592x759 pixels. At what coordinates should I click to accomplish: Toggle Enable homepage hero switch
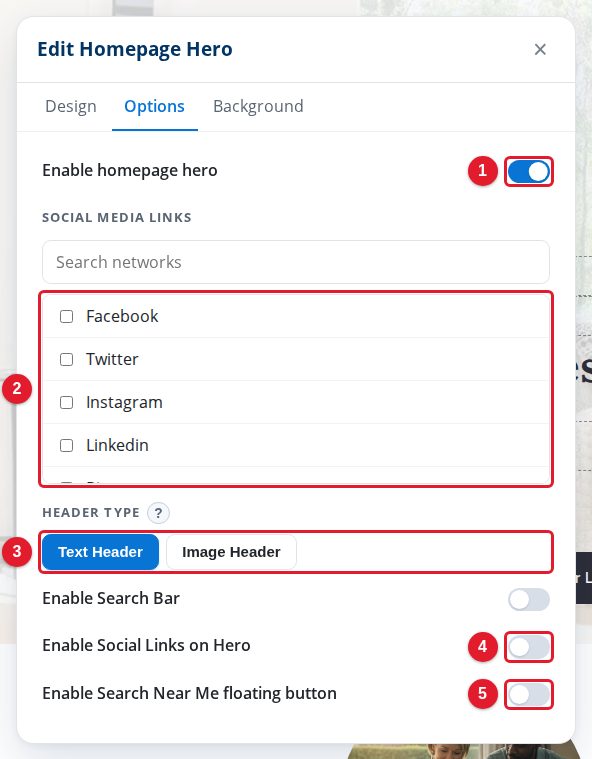529,171
